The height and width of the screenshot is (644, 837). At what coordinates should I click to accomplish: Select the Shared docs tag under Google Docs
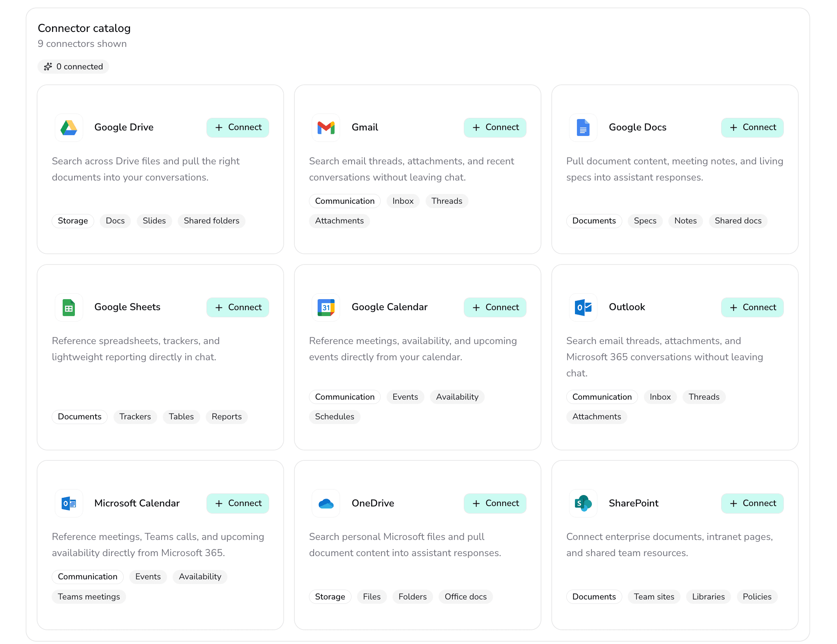(x=738, y=221)
